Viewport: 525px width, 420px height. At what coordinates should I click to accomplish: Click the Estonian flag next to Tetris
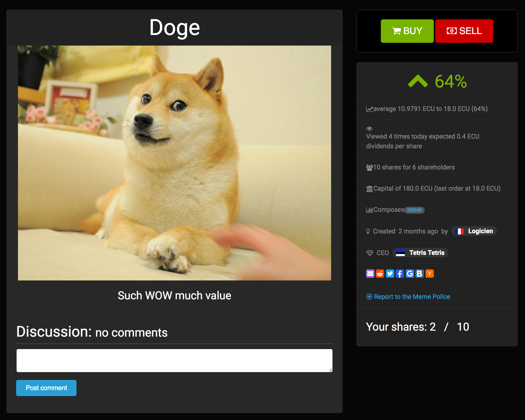400,253
